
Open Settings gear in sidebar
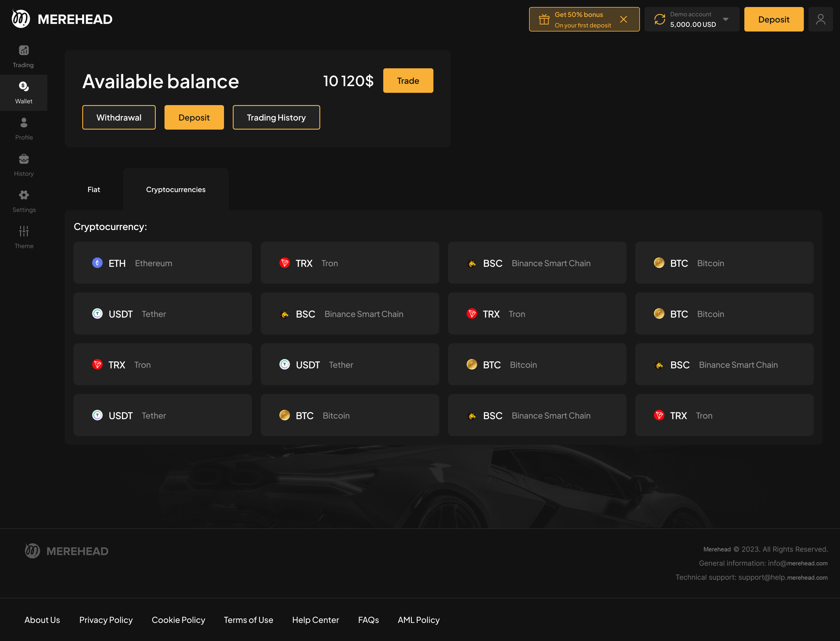click(x=24, y=195)
